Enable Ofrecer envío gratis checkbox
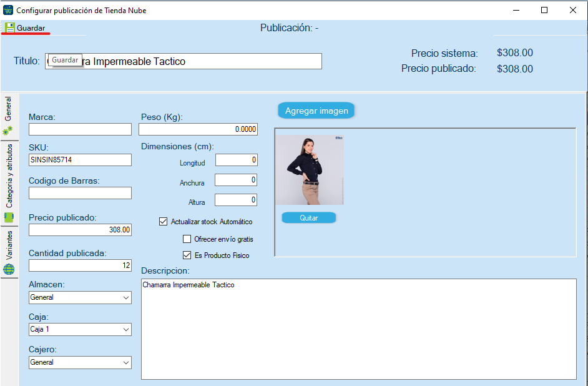 click(x=187, y=239)
